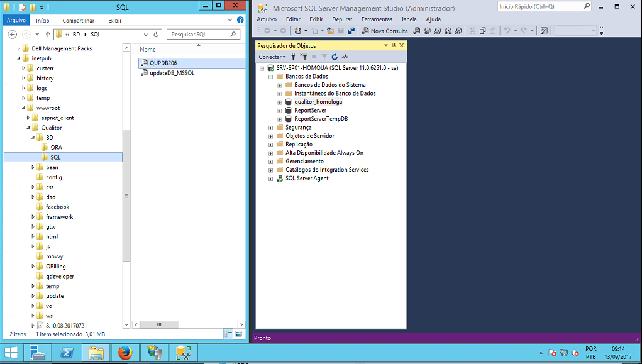Open the Exibir menu in SSMS
Viewport: 642px width, 364px height.
point(316,19)
